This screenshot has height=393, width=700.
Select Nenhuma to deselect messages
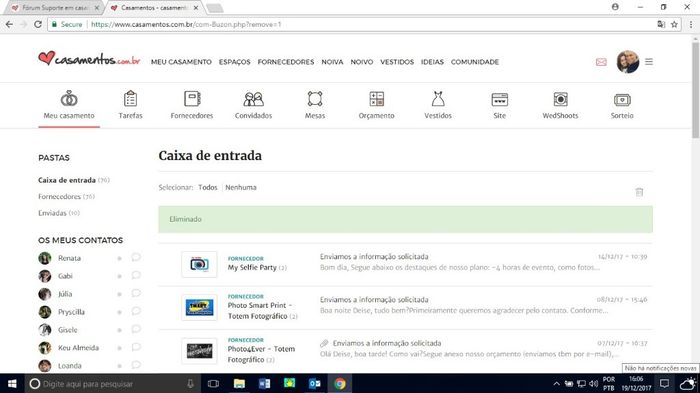click(x=241, y=187)
